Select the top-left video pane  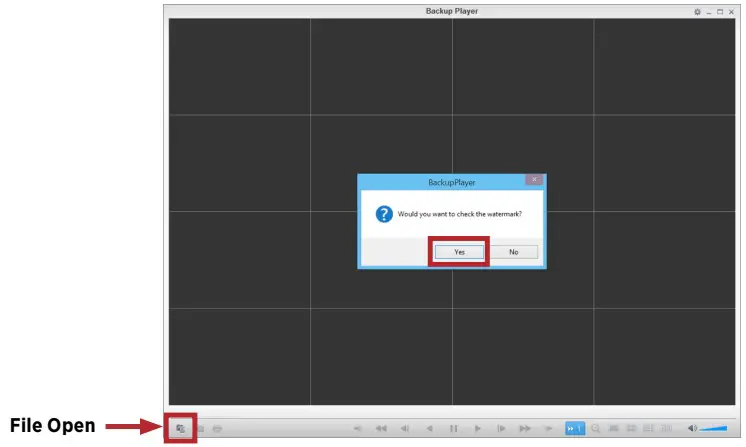240,67
